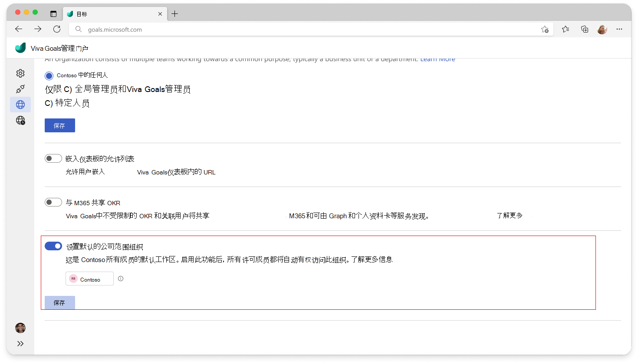Screen dimensions: 638x364
Task: Expand sidebar with double chevron icon
Action: click(x=20, y=344)
